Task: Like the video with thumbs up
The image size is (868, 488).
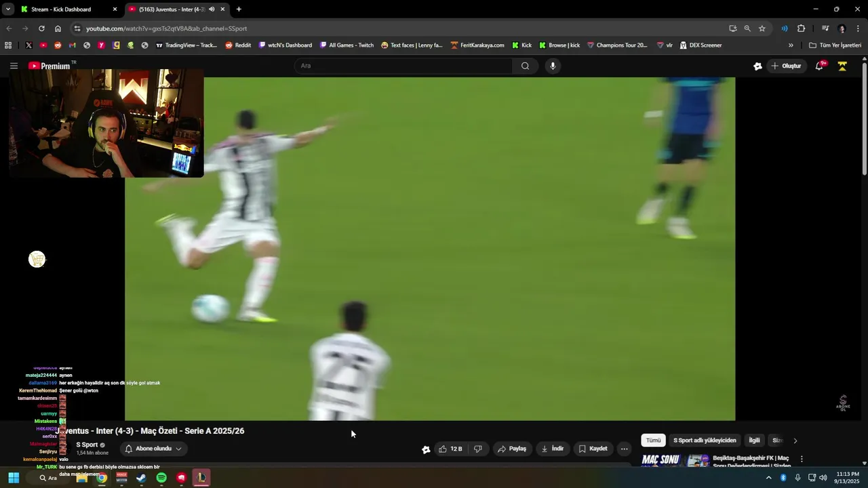Action: (x=450, y=449)
